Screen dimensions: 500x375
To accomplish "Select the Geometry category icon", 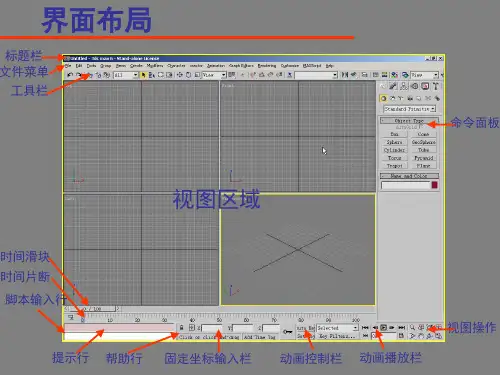I will coord(383,98).
